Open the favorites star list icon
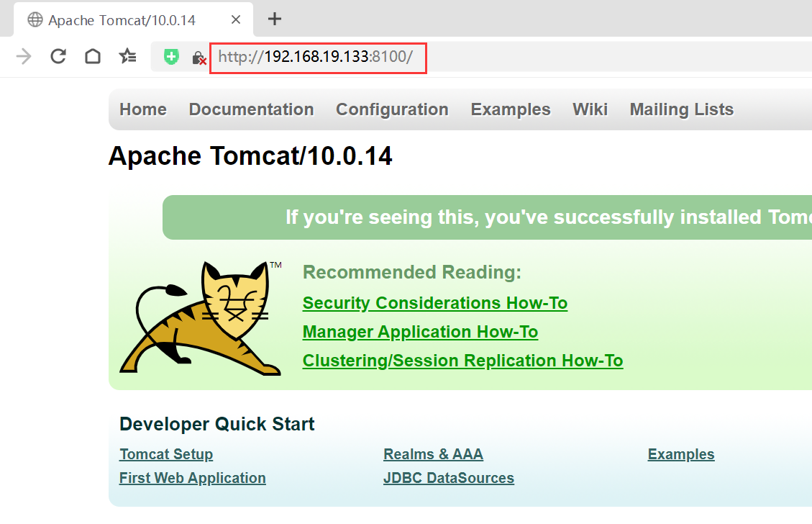 click(x=127, y=56)
